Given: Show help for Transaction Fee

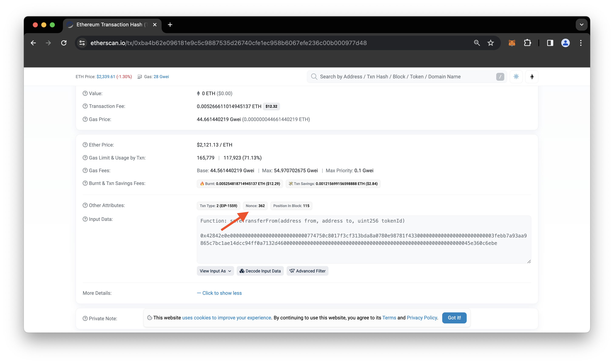Looking at the screenshot, I should 85,106.
